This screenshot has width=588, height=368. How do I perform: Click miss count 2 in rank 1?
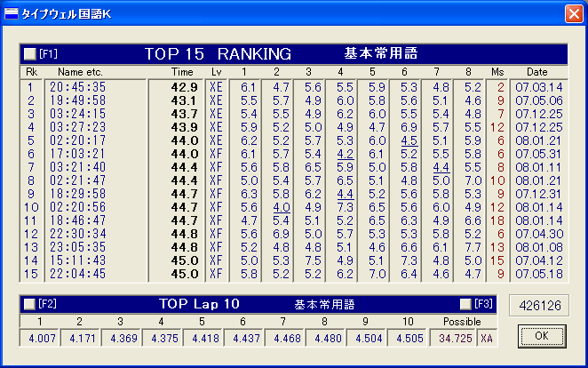tap(501, 87)
